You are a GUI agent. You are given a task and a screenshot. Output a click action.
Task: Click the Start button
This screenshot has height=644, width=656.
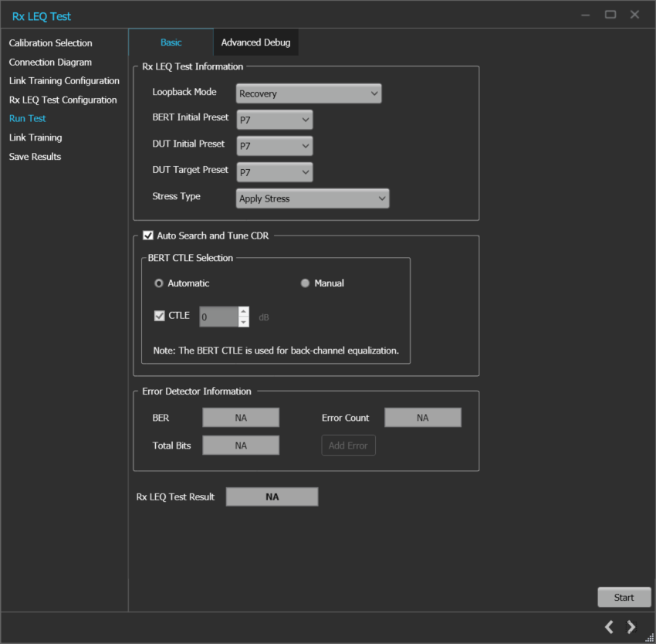pyautogui.click(x=624, y=596)
